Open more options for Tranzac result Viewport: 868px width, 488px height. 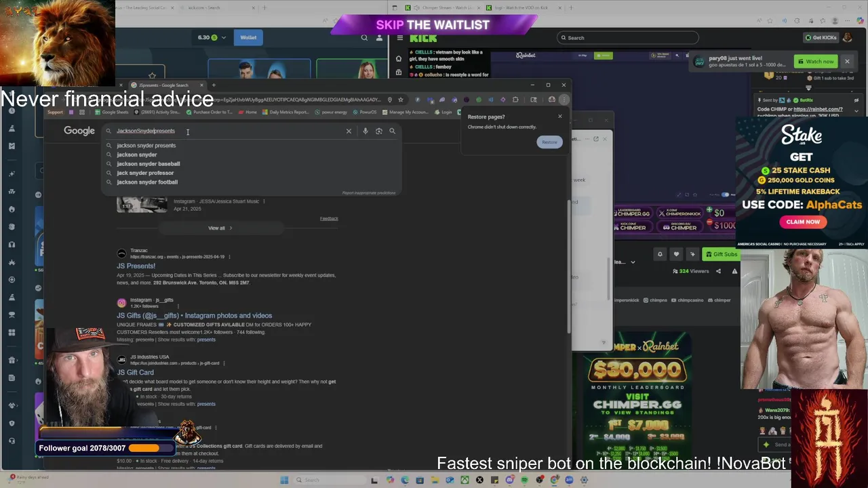click(x=229, y=257)
